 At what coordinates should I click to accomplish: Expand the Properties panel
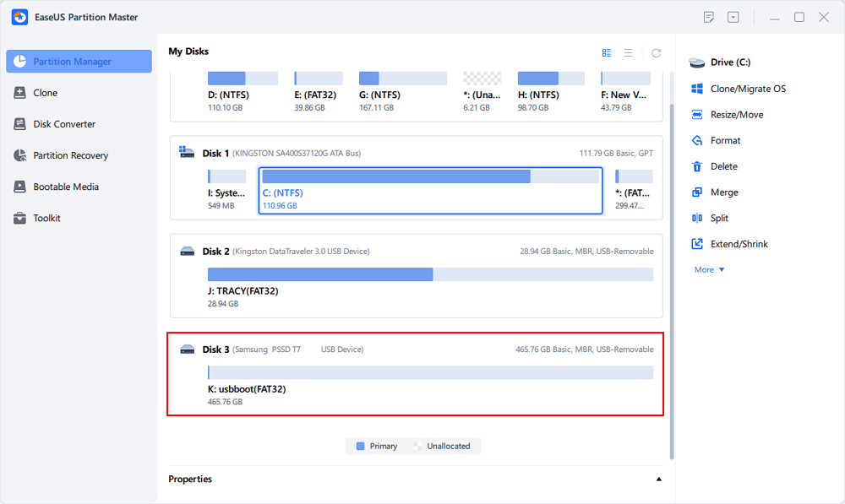658,480
